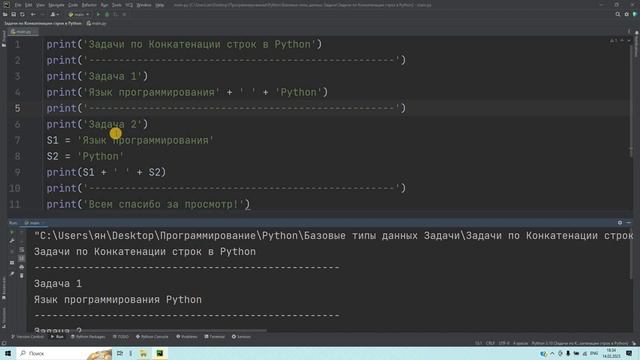Click the Stop icon in Run panel
640x360 pixels.
pyautogui.click(x=12, y=252)
